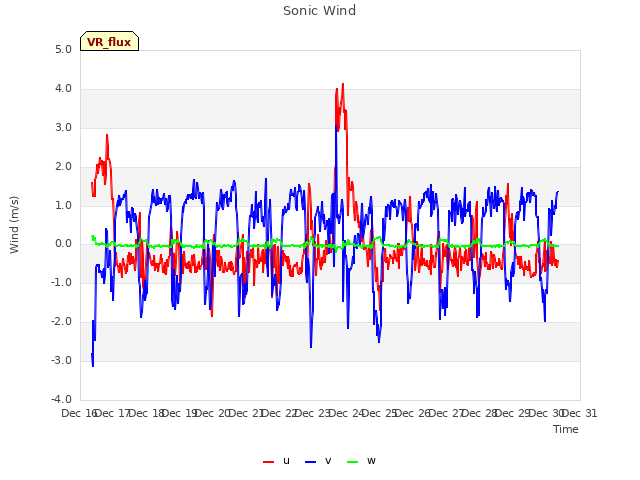This screenshot has width=640, height=480.
Task: Click the Dec 31 x-axis label
Action: (580, 413)
